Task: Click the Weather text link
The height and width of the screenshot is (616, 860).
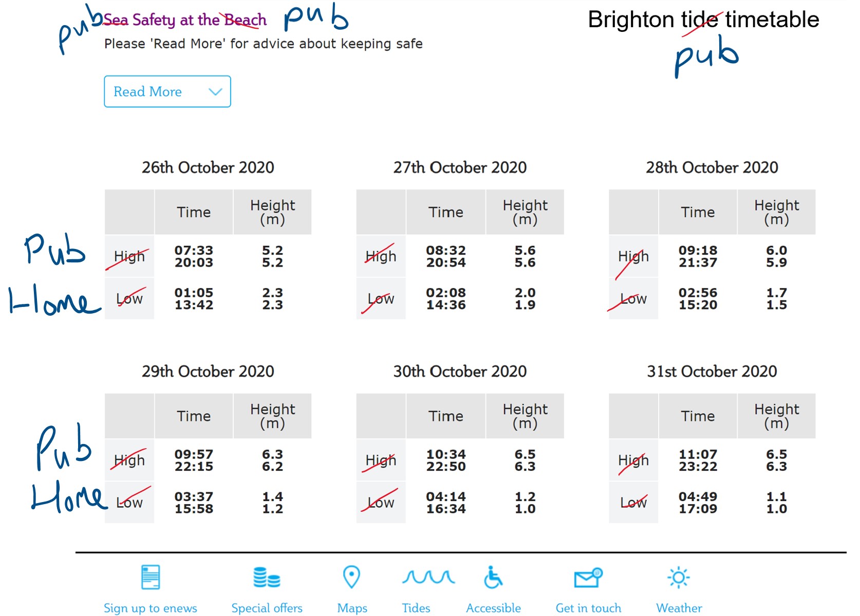Action: click(679, 608)
